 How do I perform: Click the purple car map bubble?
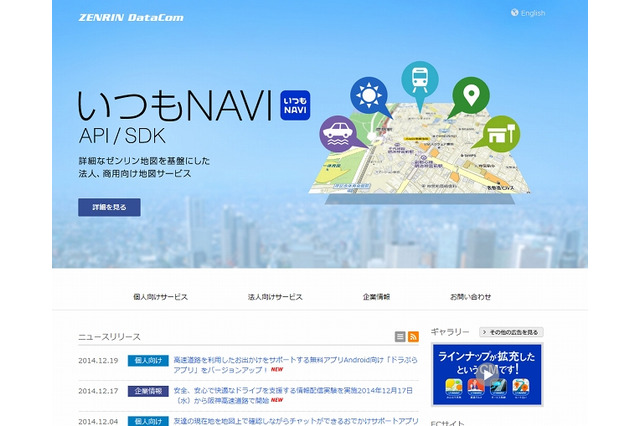(338, 134)
